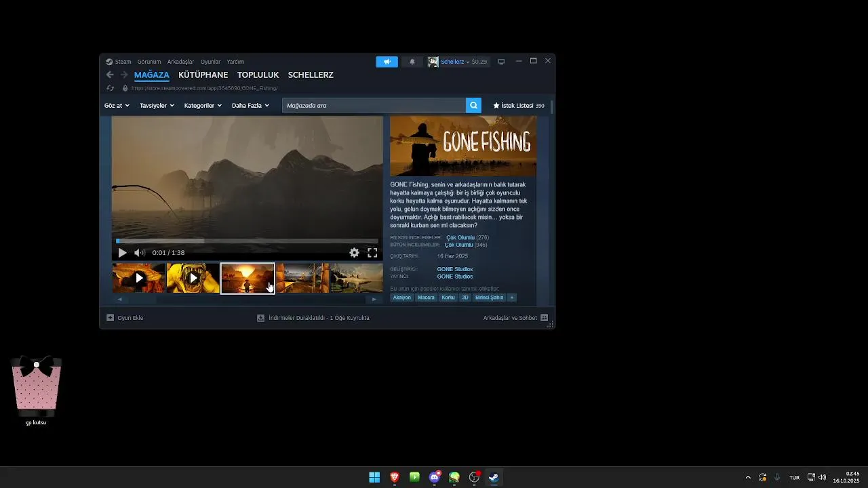Screen dimensions: 868x488
Task: Expand the Göz at dropdown
Action: coord(117,106)
